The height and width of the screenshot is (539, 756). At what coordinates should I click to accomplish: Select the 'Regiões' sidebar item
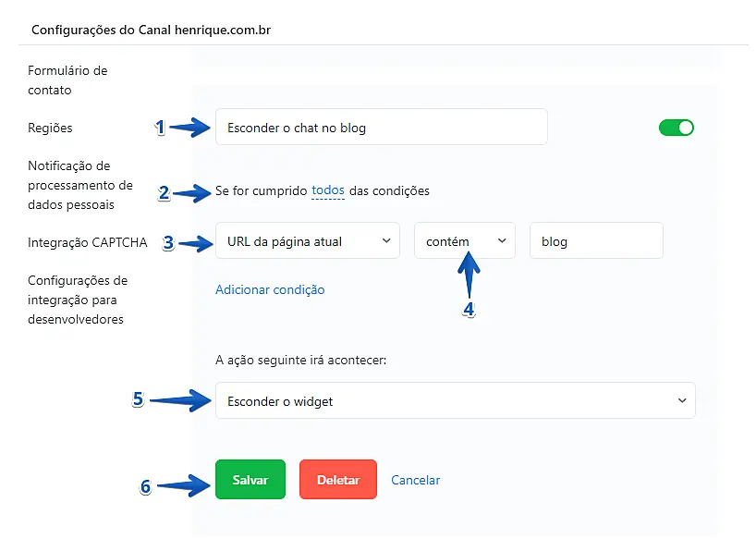click(x=50, y=128)
